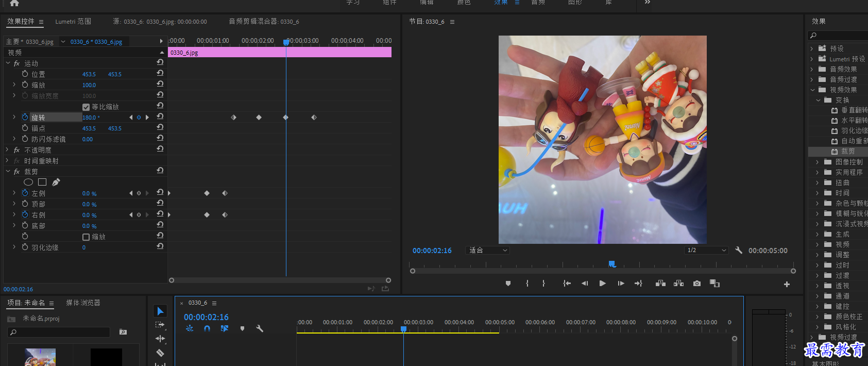Select the Selection tool arrow
This screenshot has width=868, height=366.
(160, 311)
